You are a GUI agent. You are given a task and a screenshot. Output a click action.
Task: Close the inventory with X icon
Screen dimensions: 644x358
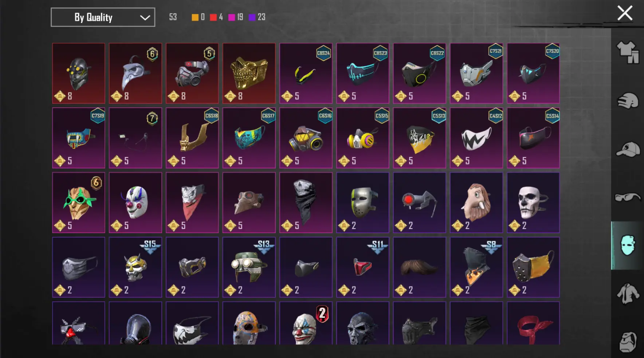coord(625,13)
